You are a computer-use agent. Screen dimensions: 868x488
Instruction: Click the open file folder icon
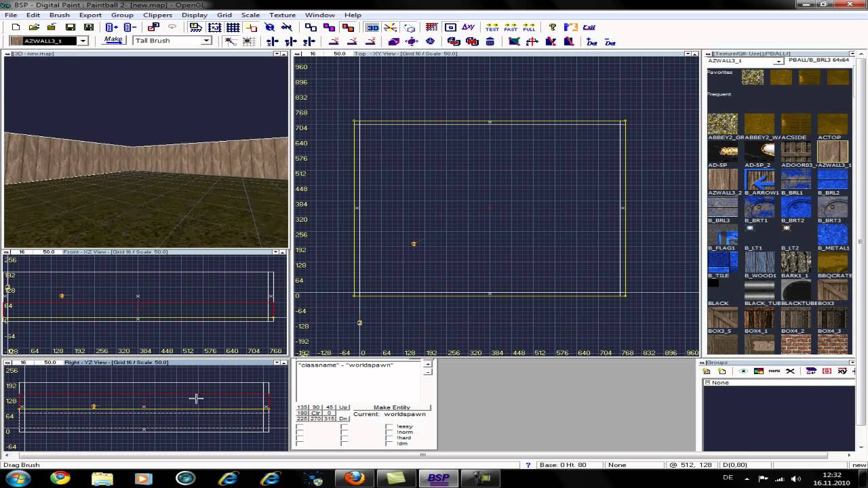coord(33,27)
